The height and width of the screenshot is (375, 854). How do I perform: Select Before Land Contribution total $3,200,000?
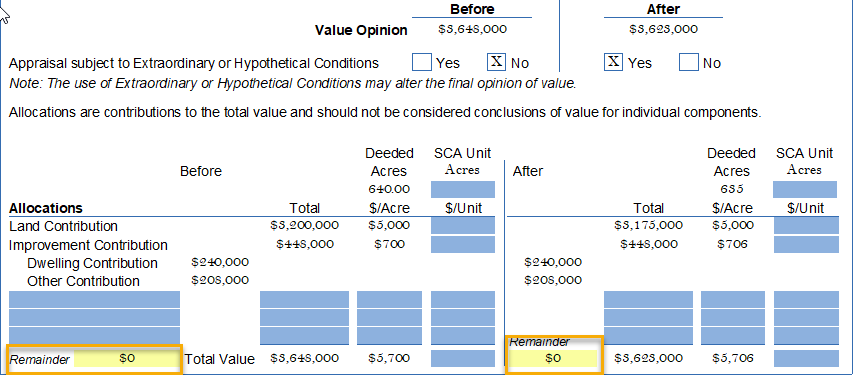pos(304,225)
